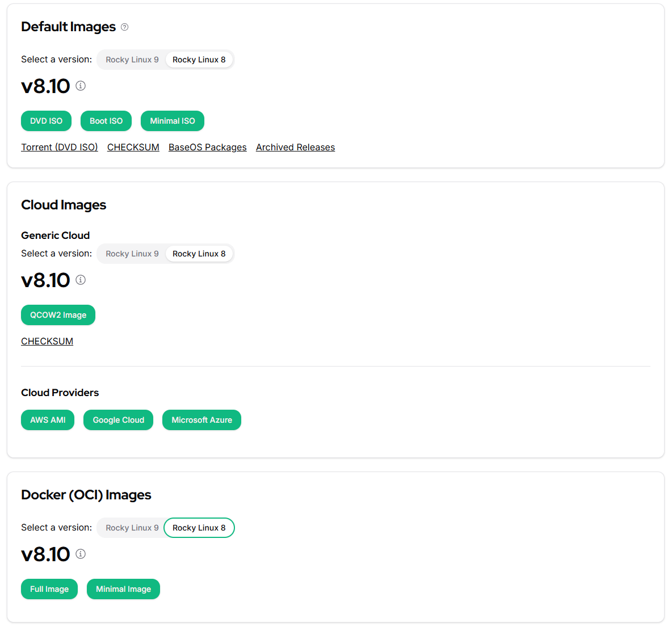Open CHECKSUM link in Default Images
The width and height of the screenshot is (672, 631).
[x=133, y=148]
